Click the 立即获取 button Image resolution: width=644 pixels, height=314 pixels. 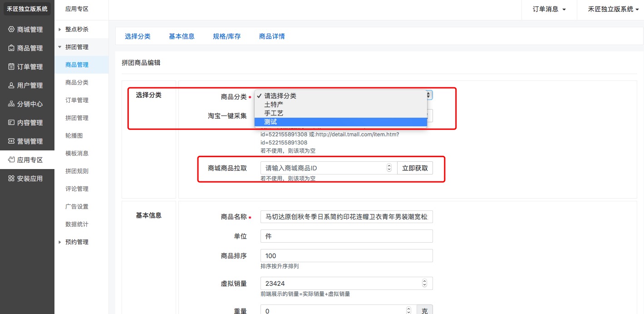415,168
